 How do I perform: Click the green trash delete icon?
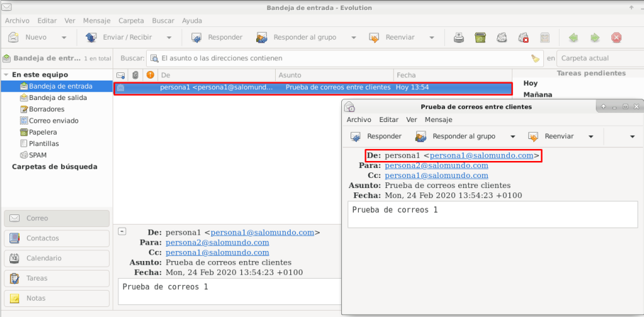click(x=480, y=38)
